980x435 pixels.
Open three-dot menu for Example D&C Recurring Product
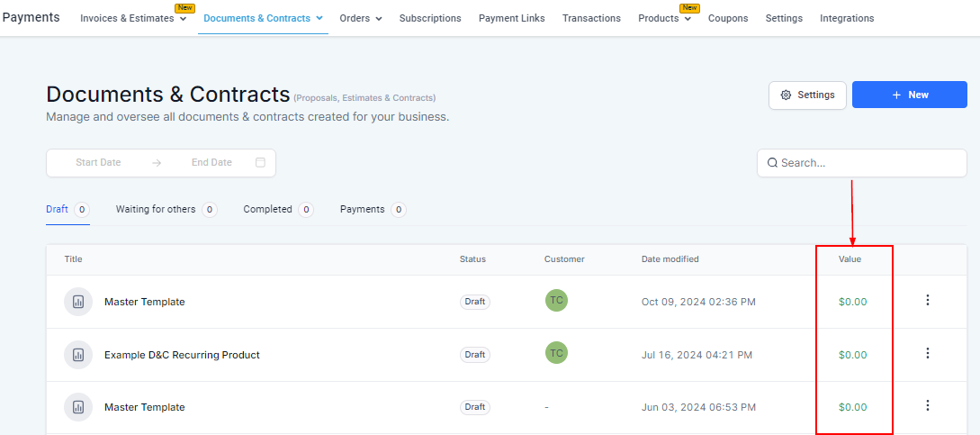click(928, 354)
